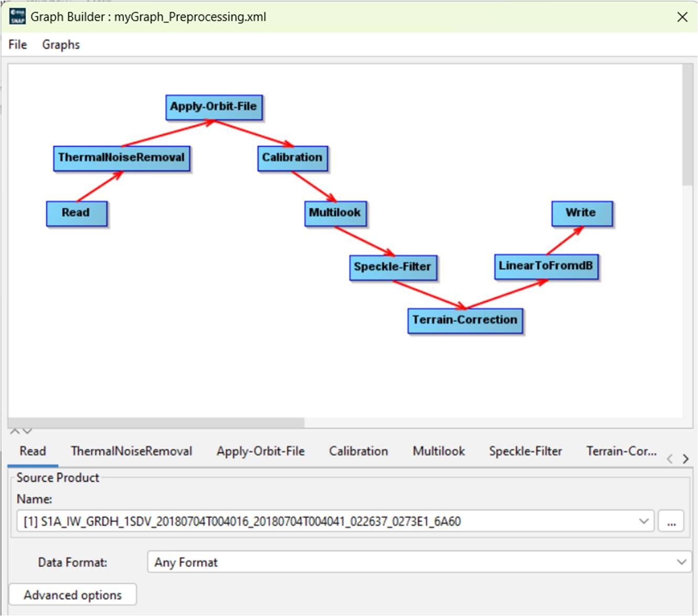The height and width of the screenshot is (616, 698).
Task: Open the File menu
Action: pos(17,45)
